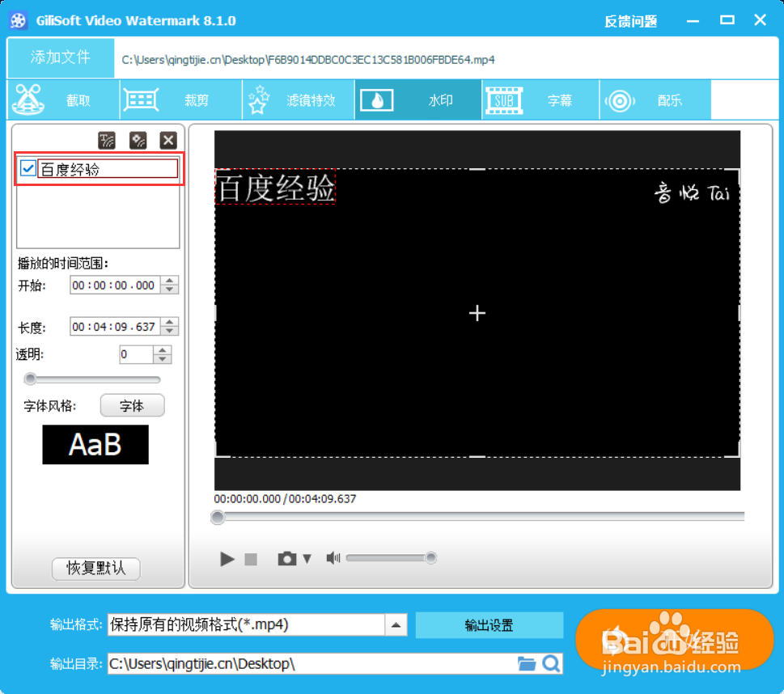Viewport: 784px width, 694px height.
Task: Increase the 开始 start time
Action: coord(170,281)
